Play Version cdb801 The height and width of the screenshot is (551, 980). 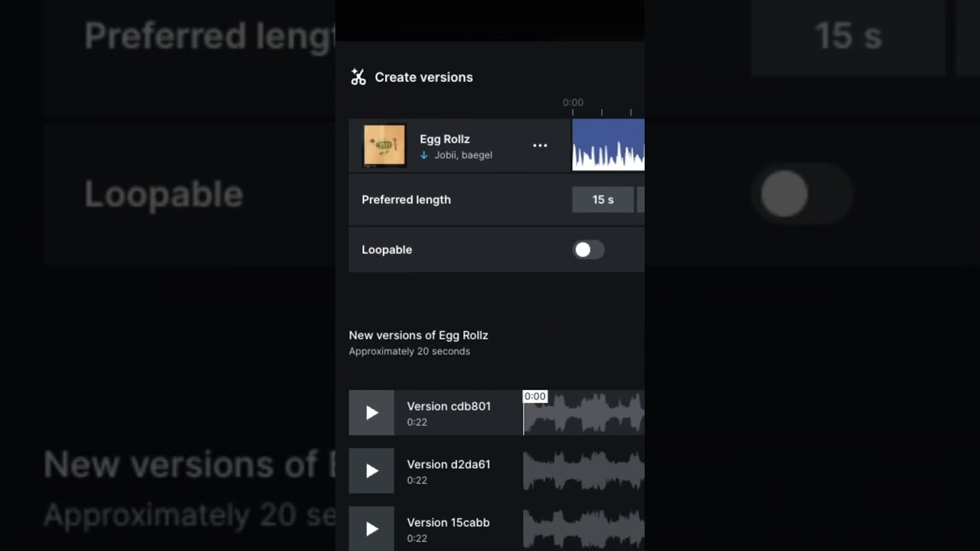pyautogui.click(x=371, y=413)
